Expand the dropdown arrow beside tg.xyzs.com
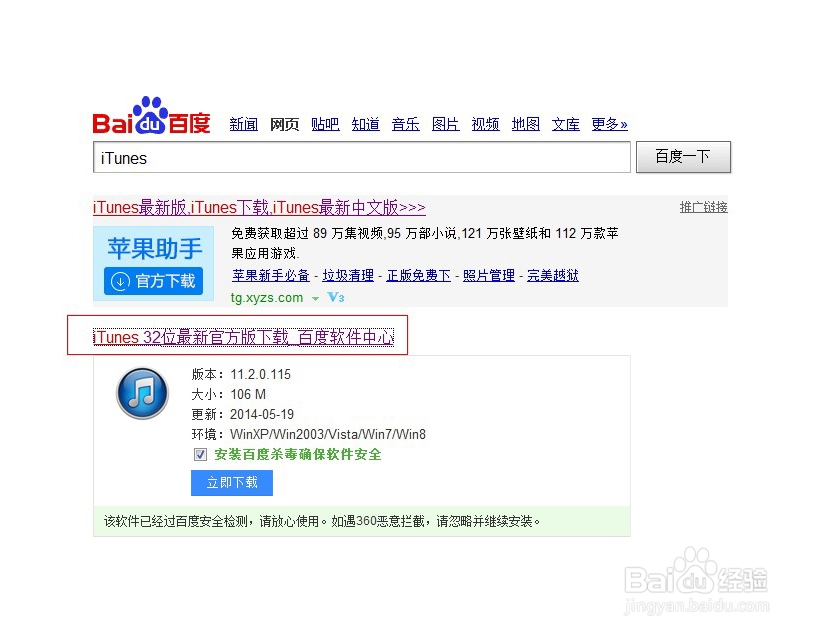This screenshot has height=634, width=814. 315,299
